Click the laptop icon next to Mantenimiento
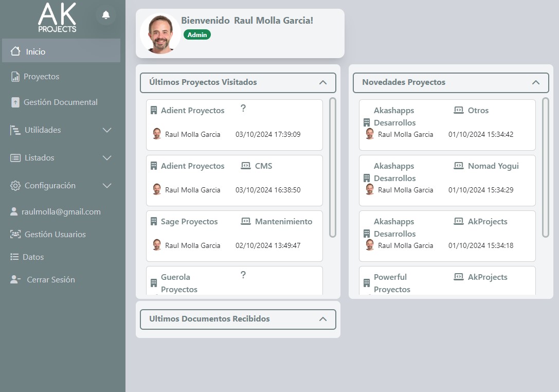The image size is (559, 392). click(x=246, y=221)
